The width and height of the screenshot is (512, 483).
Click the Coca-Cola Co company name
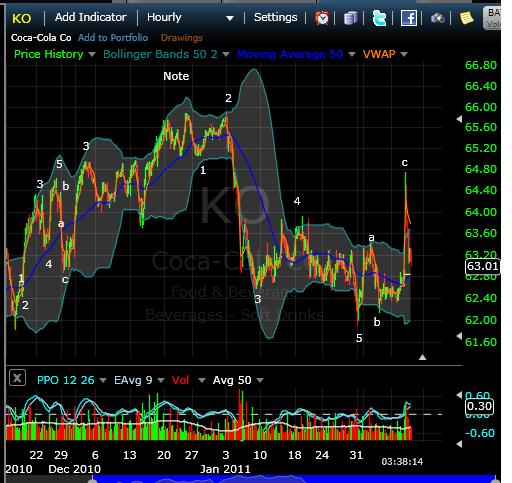coord(41,38)
